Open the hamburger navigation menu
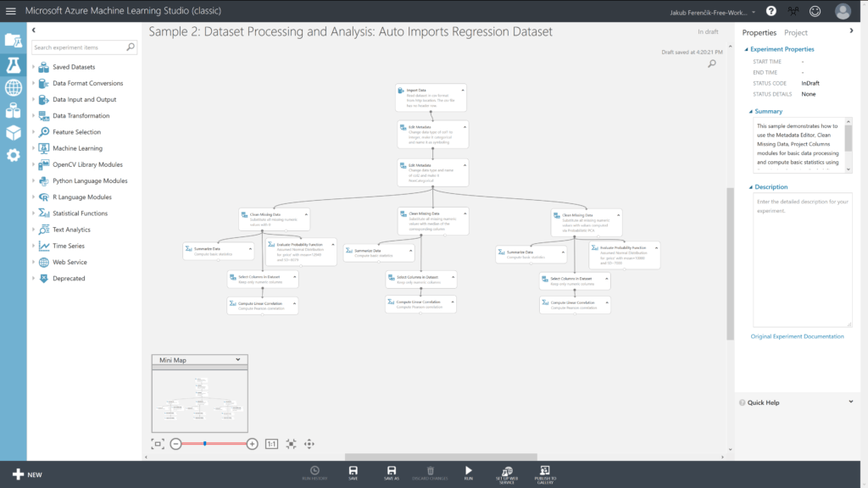The height and width of the screenshot is (488, 868). (11, 11)
